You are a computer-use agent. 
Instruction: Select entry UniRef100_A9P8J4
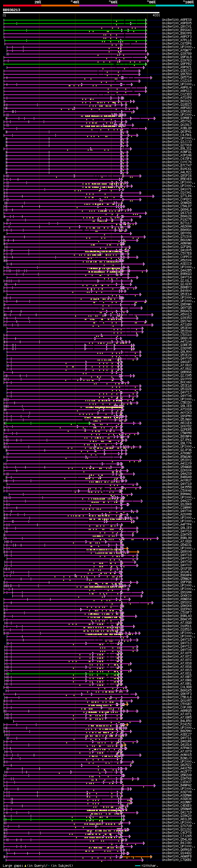coord(177,88)
